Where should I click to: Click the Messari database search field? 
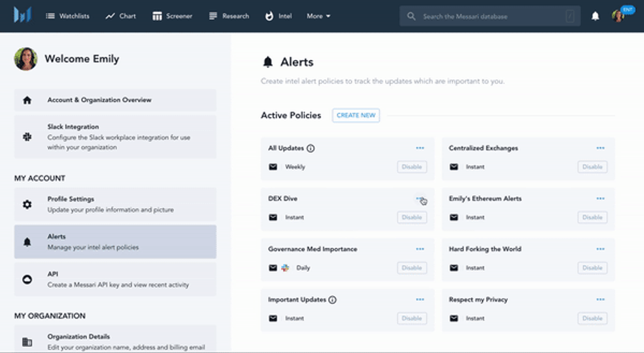490,16
